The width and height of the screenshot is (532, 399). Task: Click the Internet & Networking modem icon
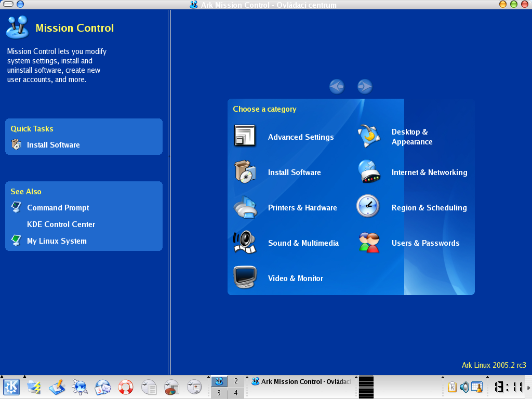[368, 171]
